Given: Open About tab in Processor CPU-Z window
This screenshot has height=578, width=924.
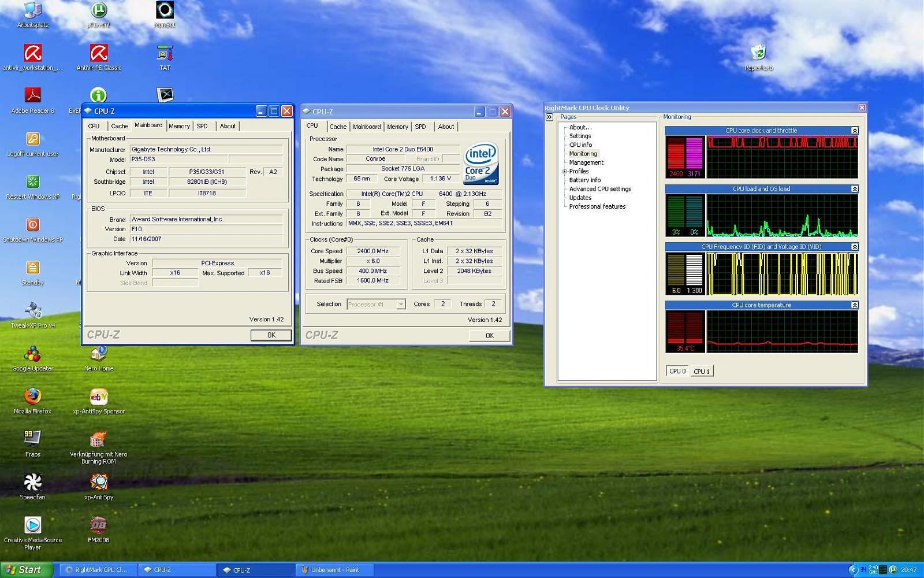Looking at the screenshot, I should coord(446,127).
